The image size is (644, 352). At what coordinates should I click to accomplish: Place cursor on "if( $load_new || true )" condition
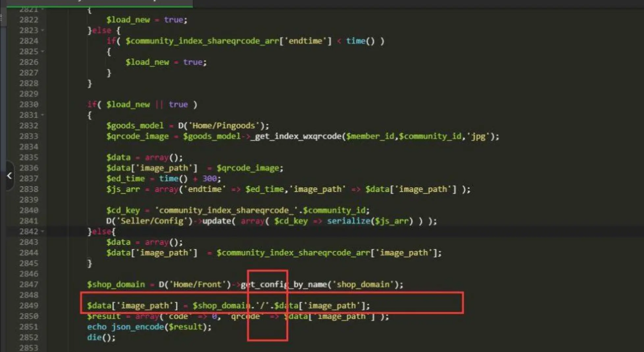(142, 105)
